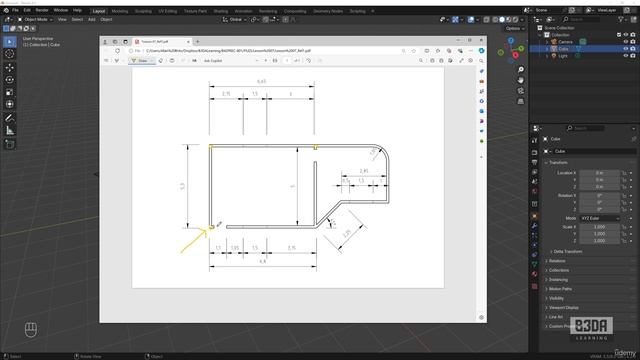Expand the Instancing panel
Screen dimensions: 640x360
click(x=558, y=280)
